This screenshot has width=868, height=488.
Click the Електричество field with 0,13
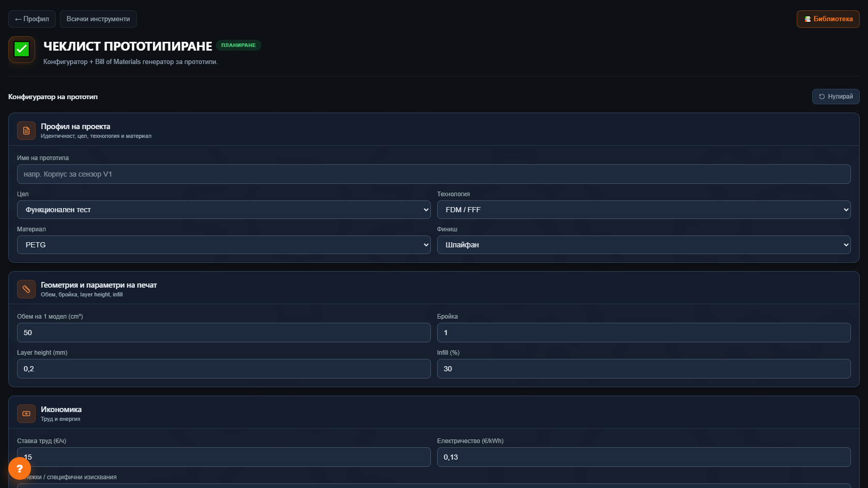[x=644, y=457]
